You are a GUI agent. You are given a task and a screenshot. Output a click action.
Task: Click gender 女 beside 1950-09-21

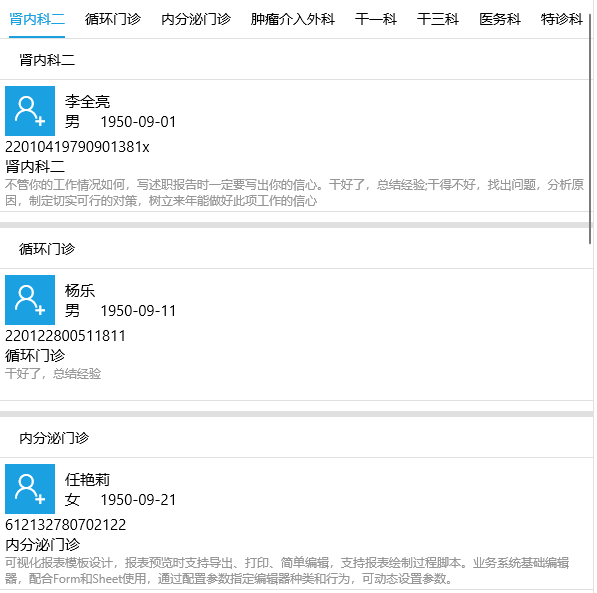(72, 500)
